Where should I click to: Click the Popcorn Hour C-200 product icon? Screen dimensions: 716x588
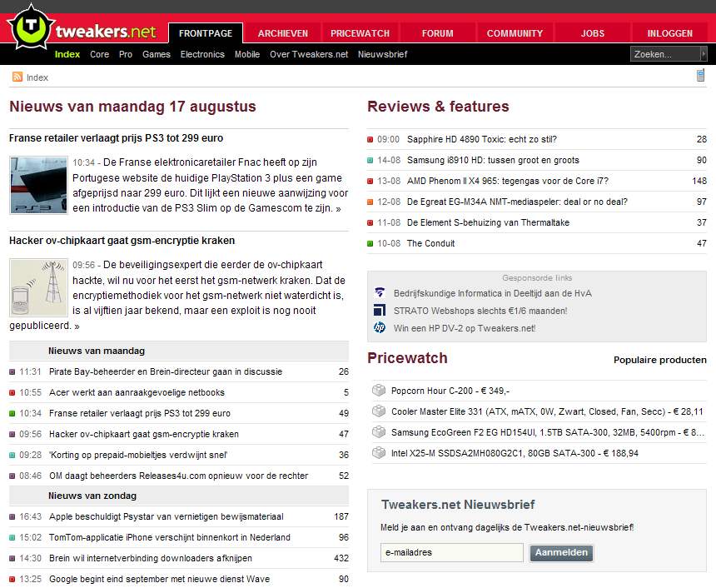click(x=379, y=390)
